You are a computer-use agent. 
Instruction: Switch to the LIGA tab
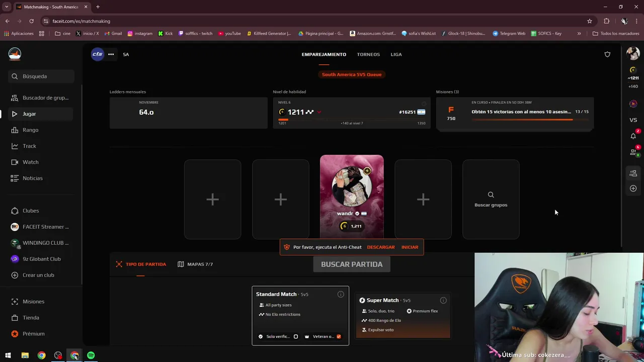click(x=396, y=54)
